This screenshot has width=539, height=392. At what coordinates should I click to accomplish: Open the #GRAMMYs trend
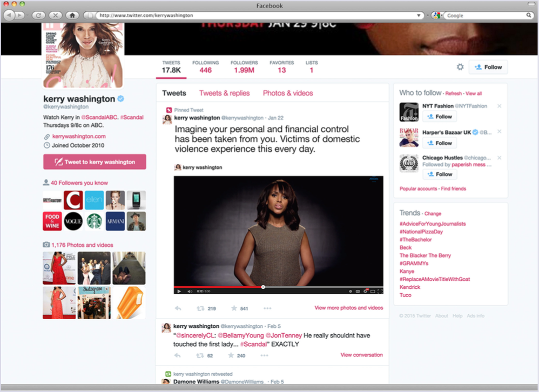click(414, 263)
